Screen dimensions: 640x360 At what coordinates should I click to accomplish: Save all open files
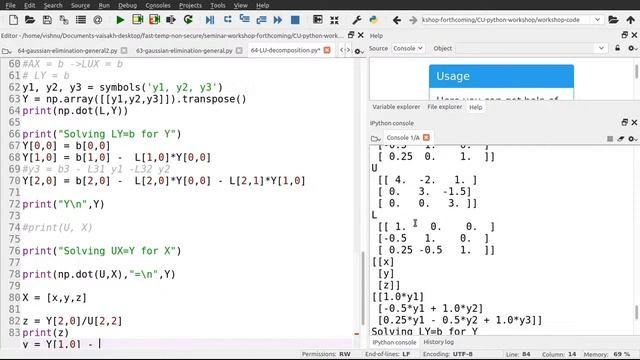pyautogui.click(x=64, y=20)
